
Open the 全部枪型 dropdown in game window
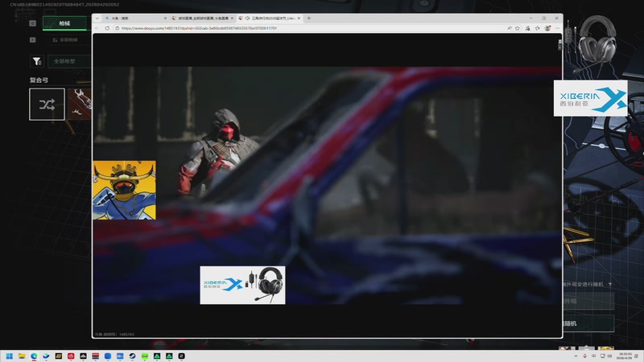[x=69, y=61]
